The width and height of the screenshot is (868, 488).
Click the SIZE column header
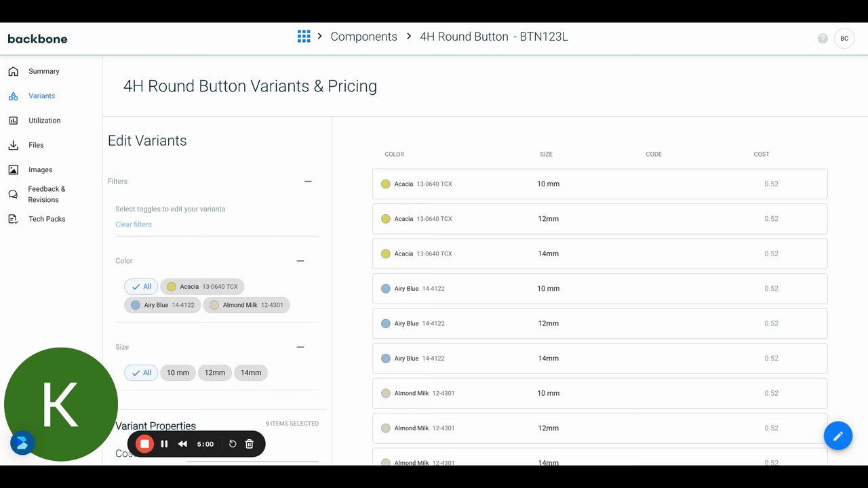[546, 155]
